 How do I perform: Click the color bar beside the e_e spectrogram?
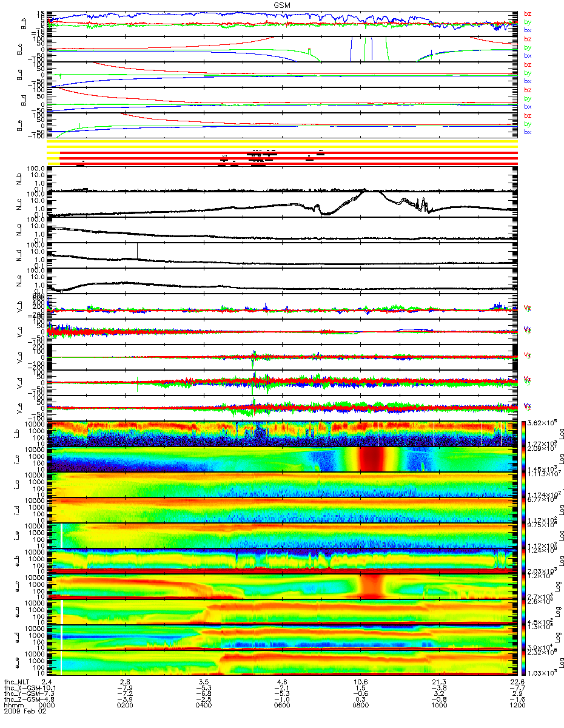523,662
